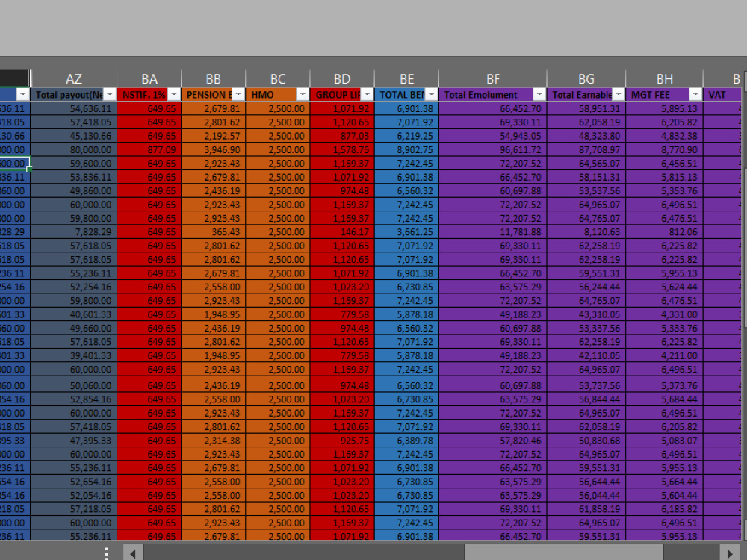
Task: Select cell with value 6,219.25
Action: pos(406,136)
